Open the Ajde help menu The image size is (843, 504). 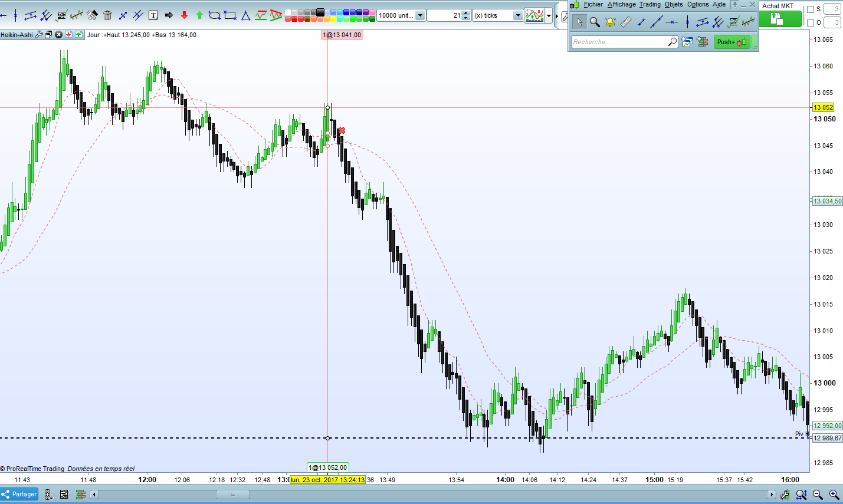(x=719, y=5)
